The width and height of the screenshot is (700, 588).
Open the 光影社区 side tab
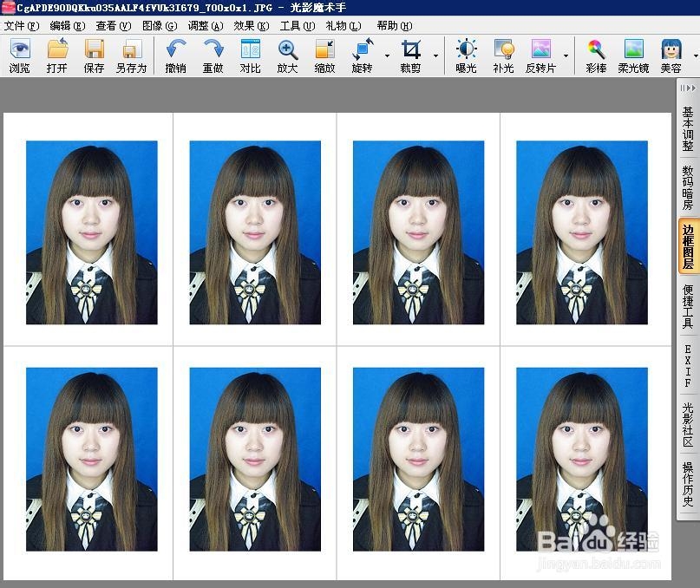click(x=688, y=424)
